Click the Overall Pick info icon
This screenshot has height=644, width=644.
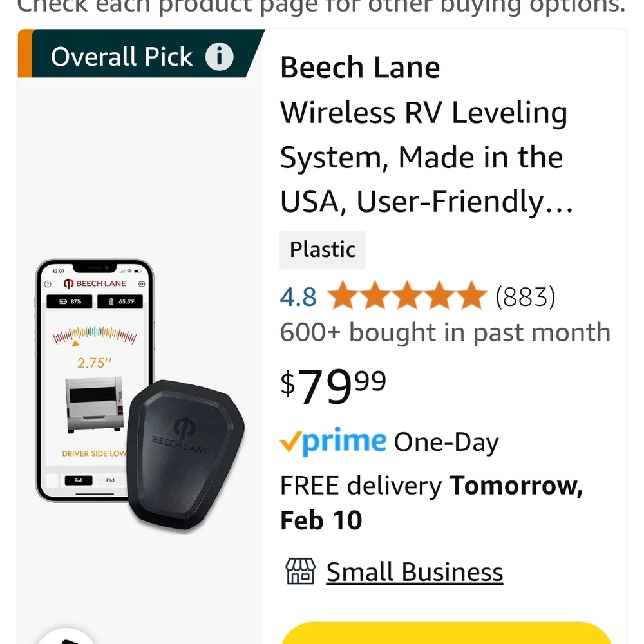click(220, 56)
